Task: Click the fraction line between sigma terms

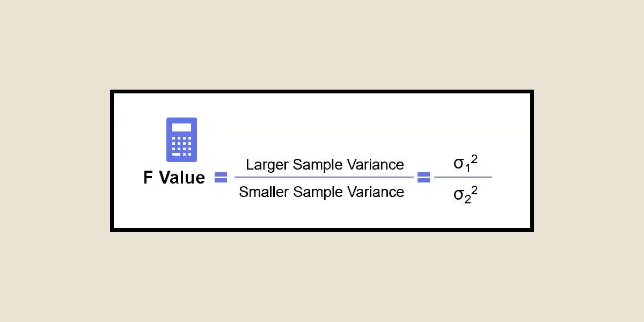Action: [463, 177]
